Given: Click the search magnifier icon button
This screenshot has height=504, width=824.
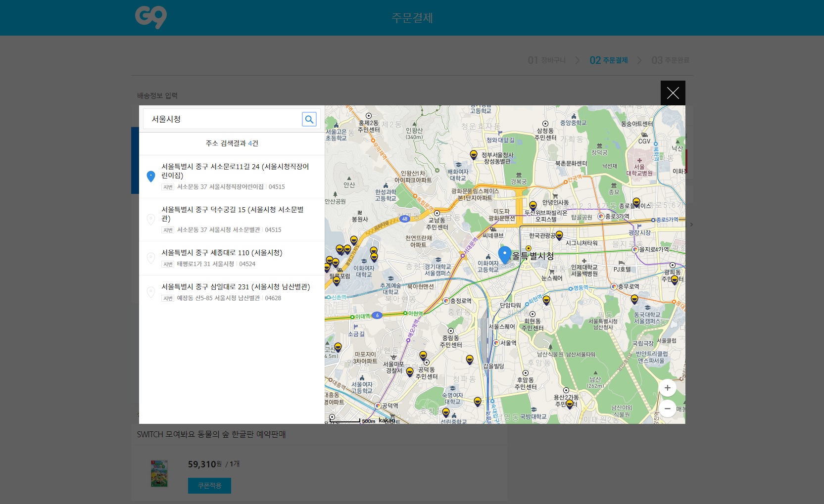Looking at the screenshot, I should [309, 119].
